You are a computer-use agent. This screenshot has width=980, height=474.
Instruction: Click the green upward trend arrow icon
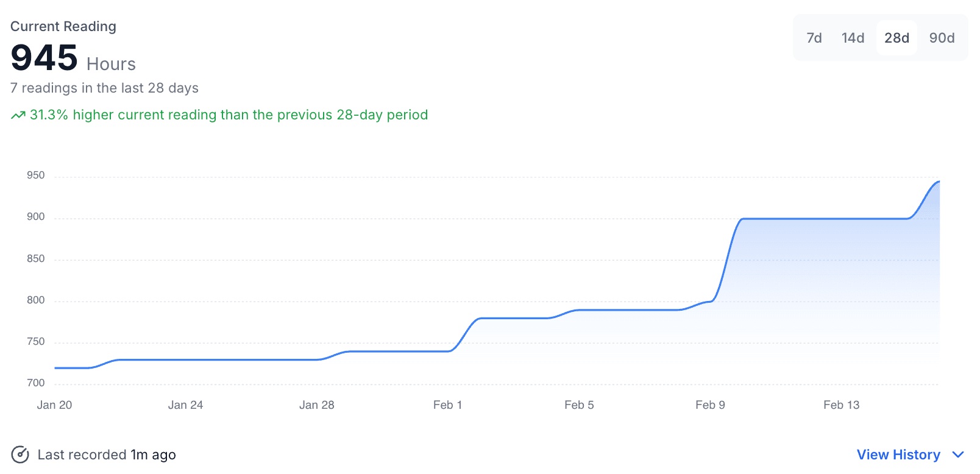point(18,115)
